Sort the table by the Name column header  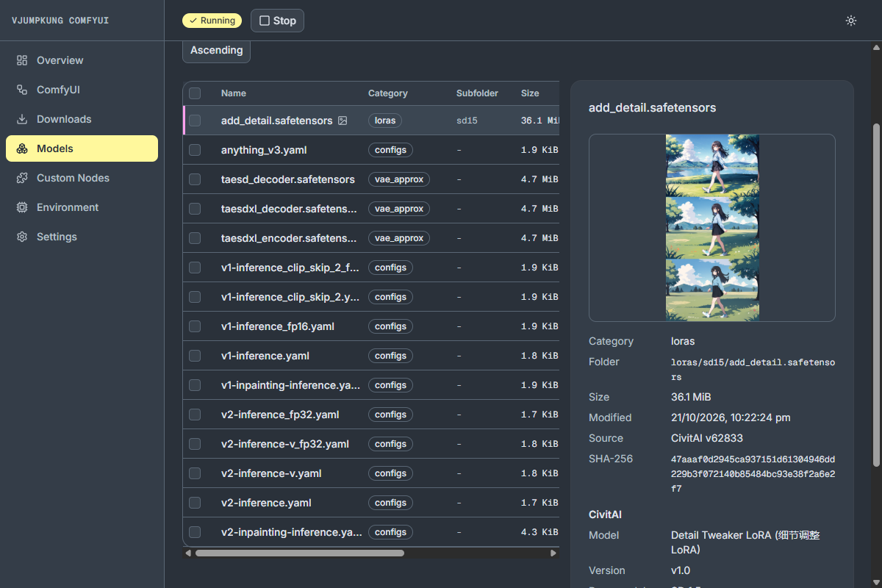[234, 93]
